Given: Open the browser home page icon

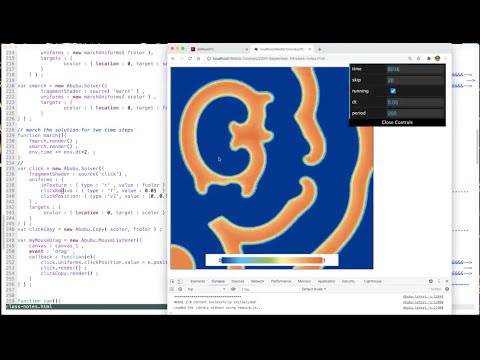Looking at the screenshot, I should (198, 58).
